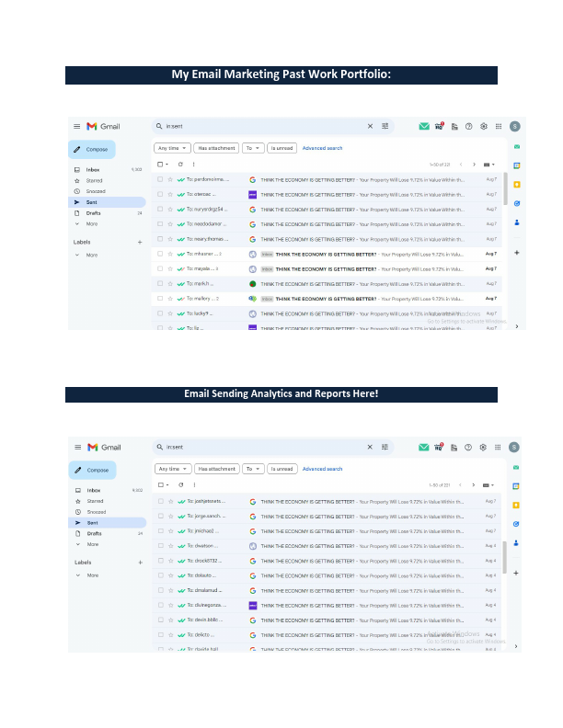Image resolution: width=563 pixels, height=728 pixels.
Task: Tick checkbox for email To: joshjetsnets
Action: point(161,502)
